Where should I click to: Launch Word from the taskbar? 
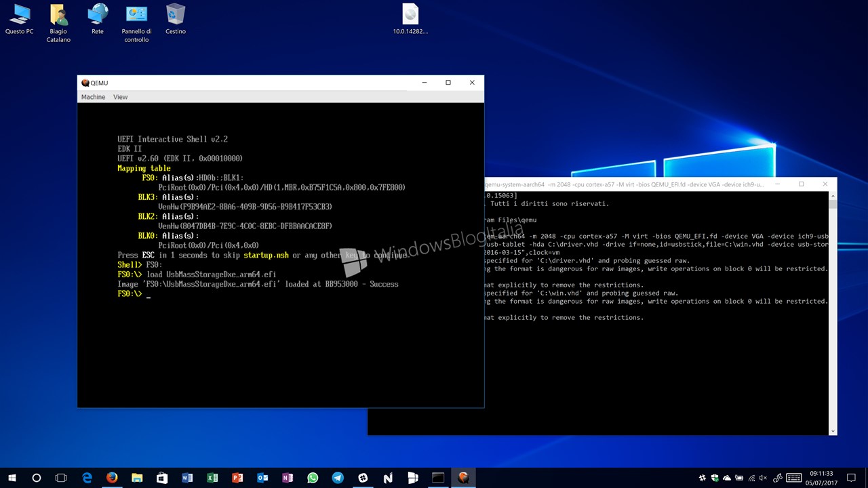point(187,478)
